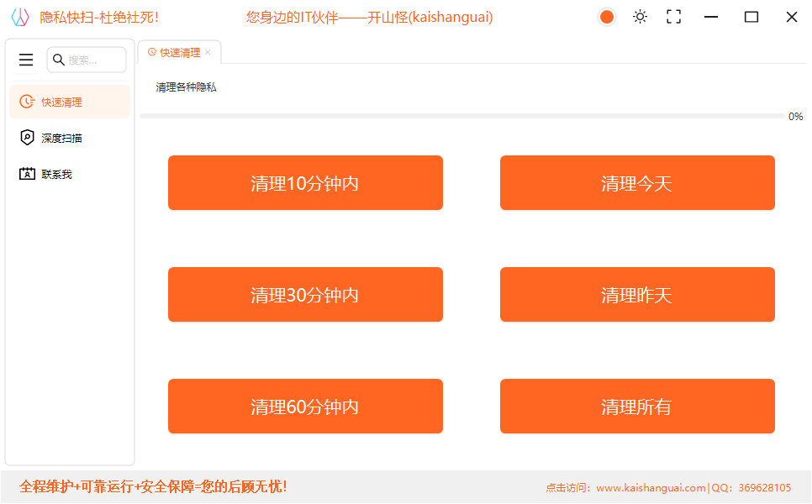Viewport: 812px width, 504px height.
Task: Click the 清理各种隐私 description text
Action: [186, 87]
